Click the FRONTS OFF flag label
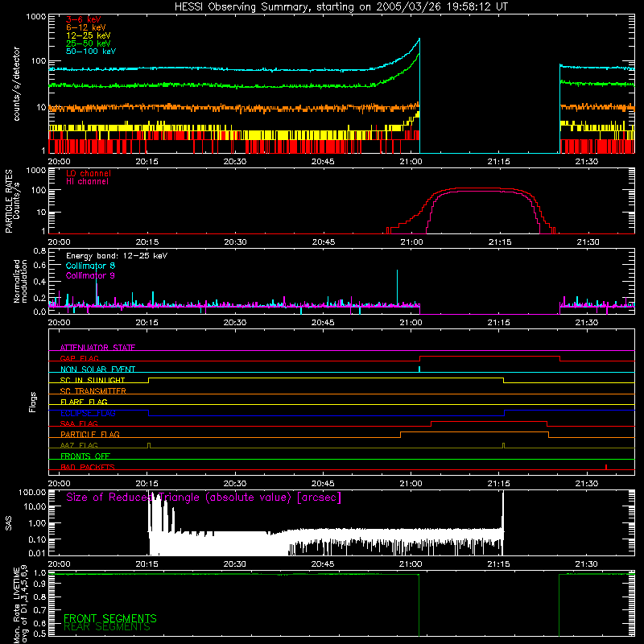The image size is (644, 644). [x=85, y=456]
